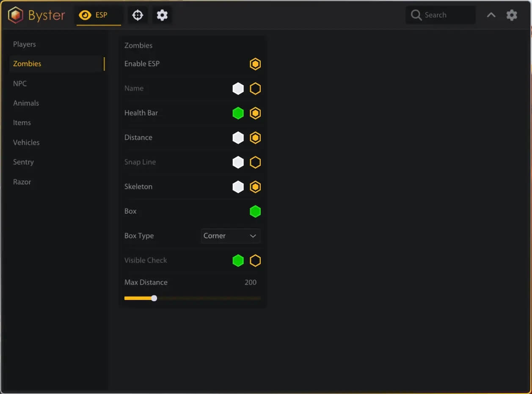The height and width of the screenshot is (394, 532).
Task: Click the eye icon on ESP tab
Action: pyautogui.click(x=85, y=15)
